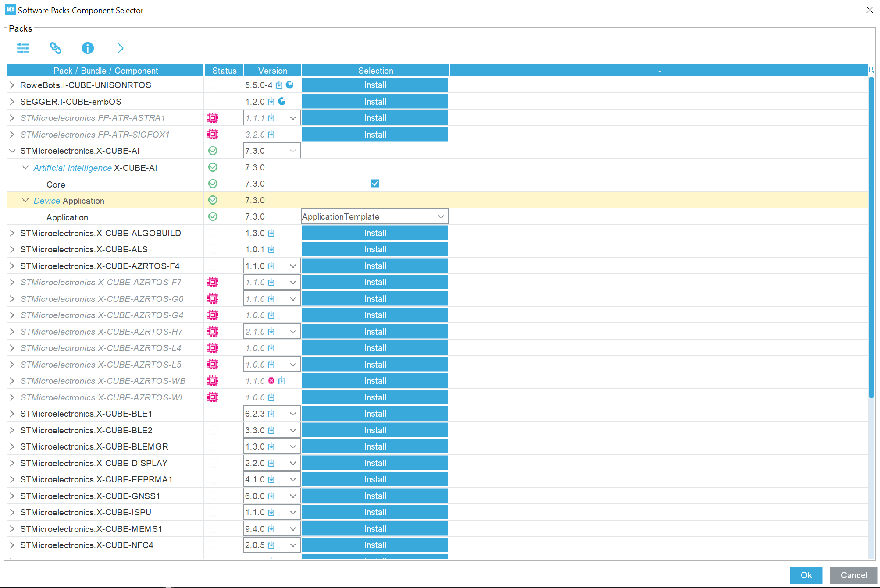This screenshot has width=880, height=588.
Task: Open the pack info icon
Action: coord(88,48)
